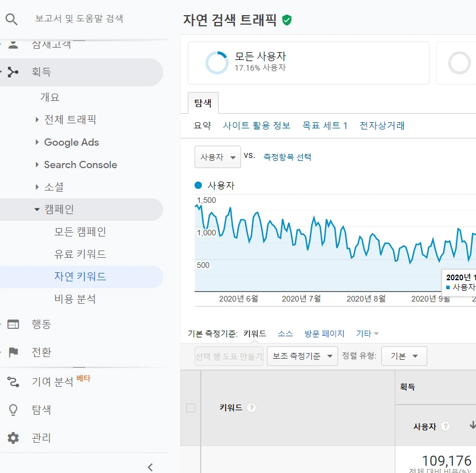Switch to 전자상거래 view
The image size is (476, 473).
[x=382, y=126]
